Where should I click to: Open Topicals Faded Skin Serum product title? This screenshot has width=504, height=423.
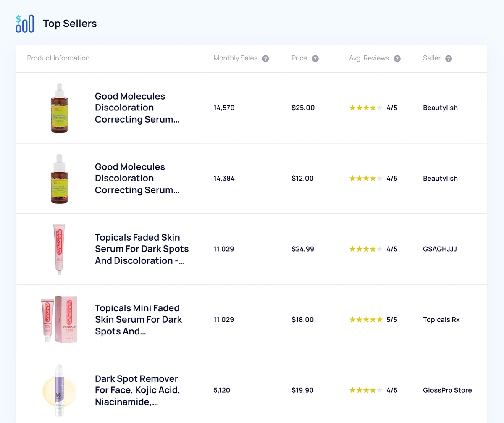142,249
